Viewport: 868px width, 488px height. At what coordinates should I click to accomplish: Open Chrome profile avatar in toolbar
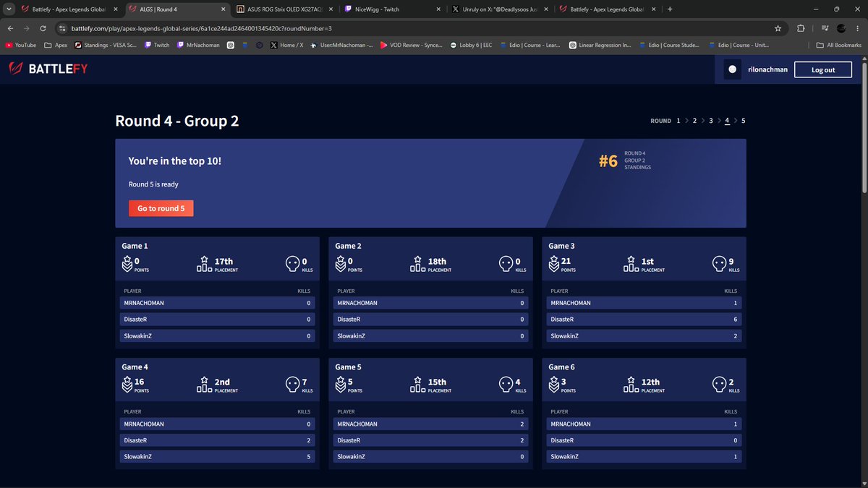coord(841,28)
